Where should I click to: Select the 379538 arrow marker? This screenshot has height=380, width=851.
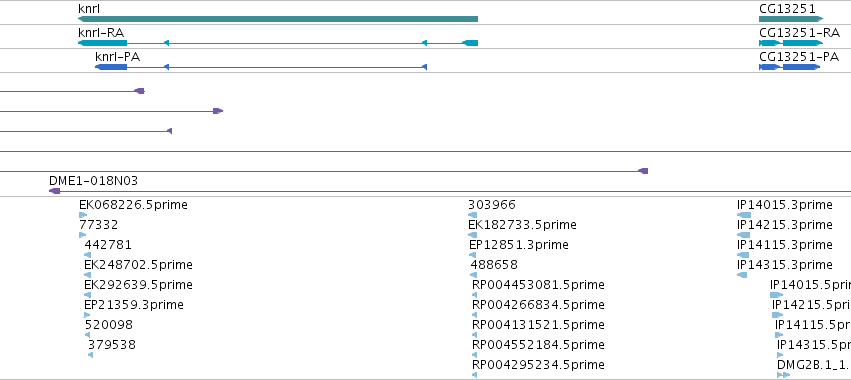91,355
